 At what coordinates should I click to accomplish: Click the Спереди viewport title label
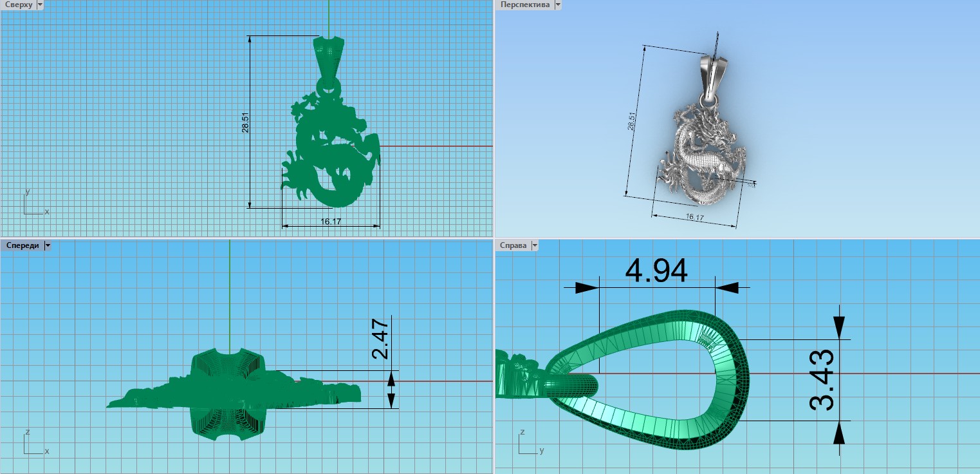(x=22, y=245)
